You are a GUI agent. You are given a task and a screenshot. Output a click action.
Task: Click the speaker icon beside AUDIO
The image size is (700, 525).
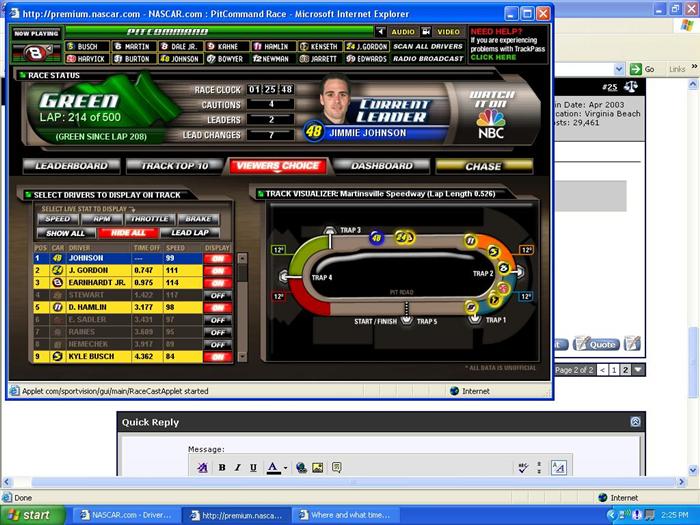pos(381,32)
